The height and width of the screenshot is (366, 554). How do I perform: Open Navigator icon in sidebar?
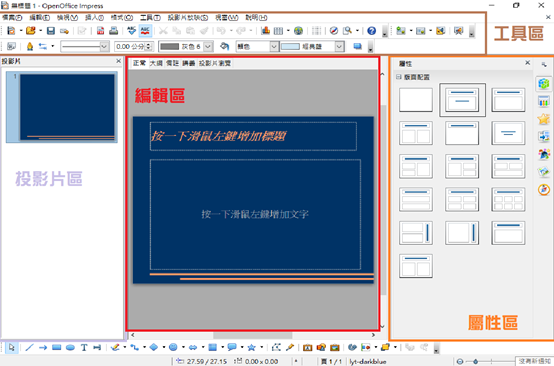click(x=544, y=189)
